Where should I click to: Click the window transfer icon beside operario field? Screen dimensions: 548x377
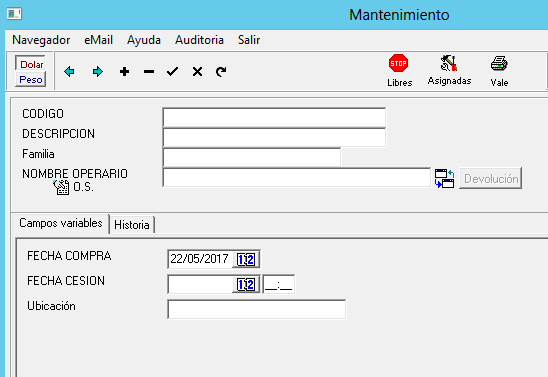(445, 178)
